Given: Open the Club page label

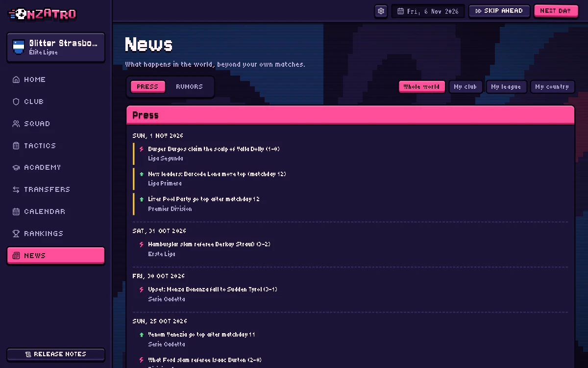Looking at the screenshot, I should click(34, 102).
